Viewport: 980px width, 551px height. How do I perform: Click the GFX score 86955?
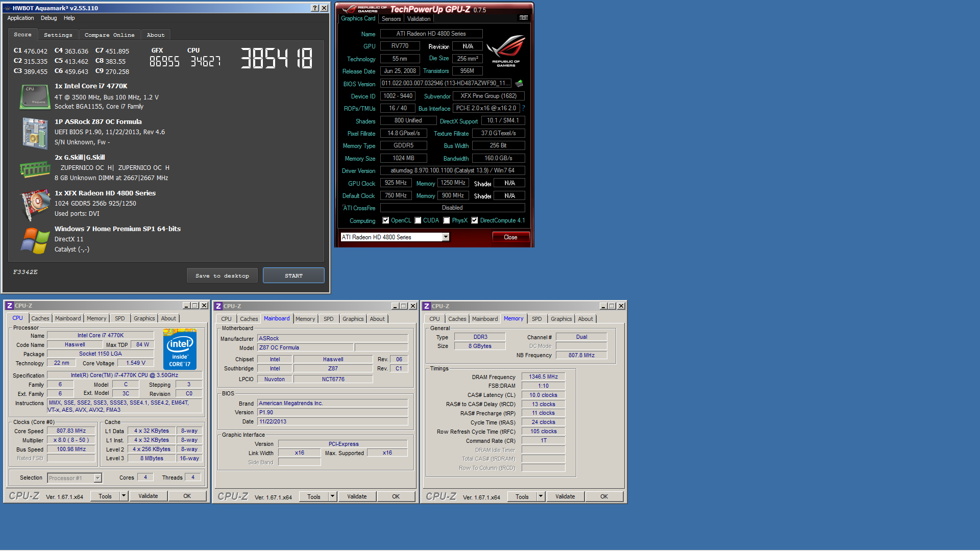pos(164,61)
